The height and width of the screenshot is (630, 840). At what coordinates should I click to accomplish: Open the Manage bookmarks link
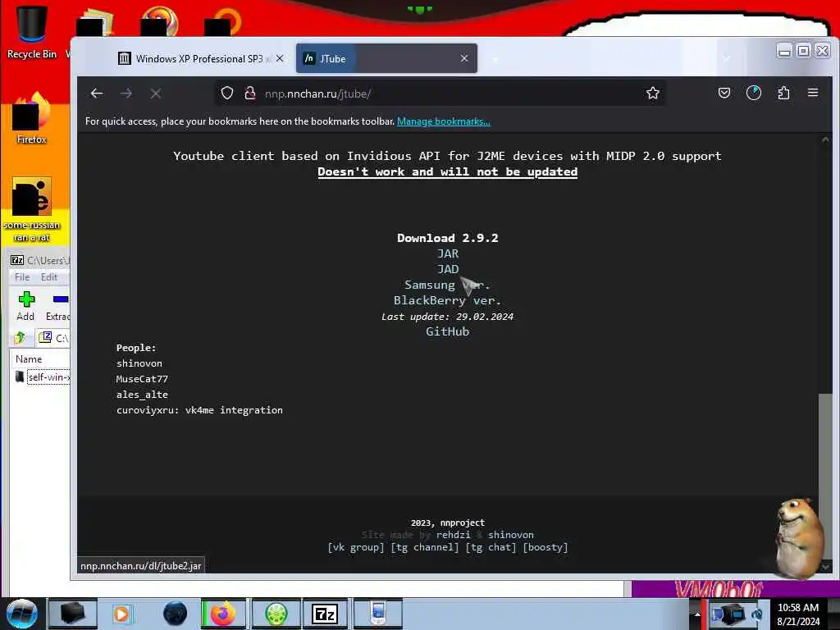(444, 121)
